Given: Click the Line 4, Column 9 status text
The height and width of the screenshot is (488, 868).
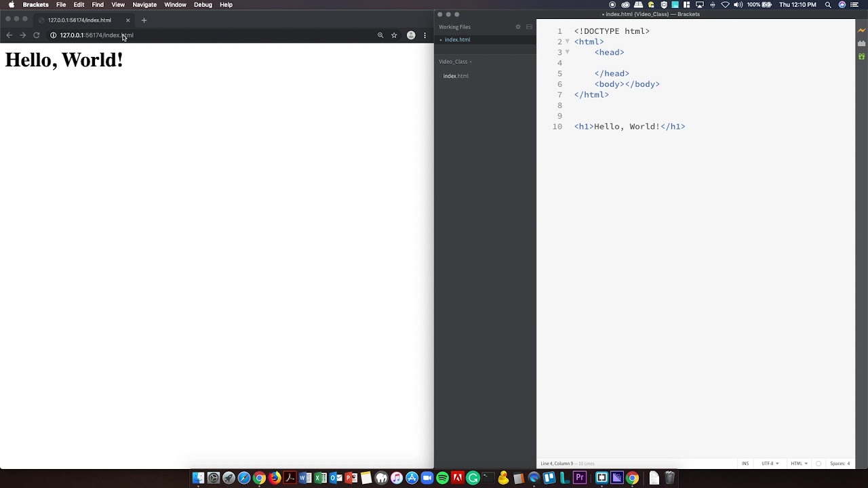Looking at the screenshot, I should click(557, 464).
